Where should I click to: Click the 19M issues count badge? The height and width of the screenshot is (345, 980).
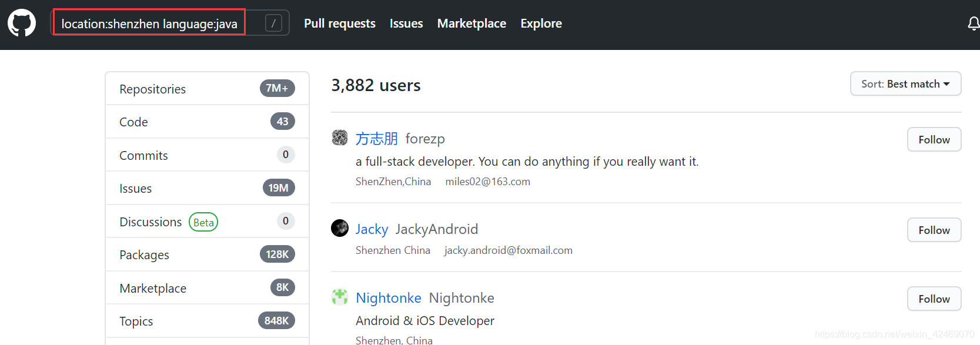(279, 188)
